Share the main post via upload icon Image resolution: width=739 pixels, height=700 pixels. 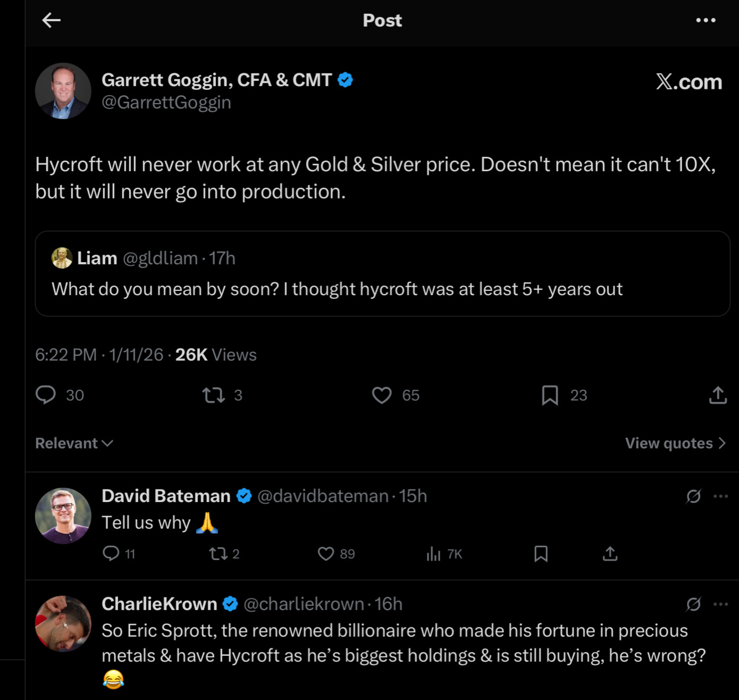click(x=718, y=395)
